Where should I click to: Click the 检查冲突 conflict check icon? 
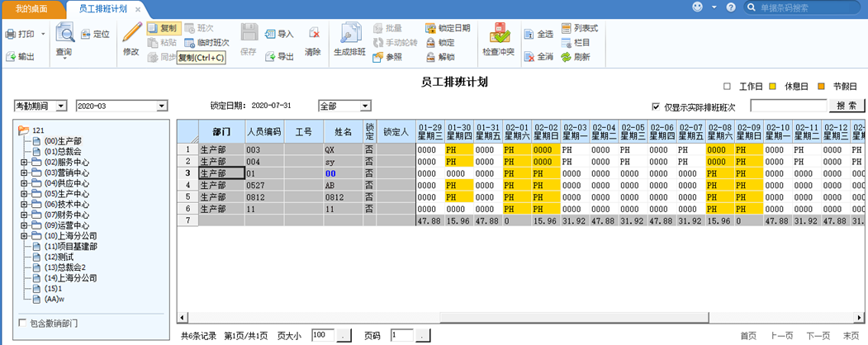tap(498, 34)
